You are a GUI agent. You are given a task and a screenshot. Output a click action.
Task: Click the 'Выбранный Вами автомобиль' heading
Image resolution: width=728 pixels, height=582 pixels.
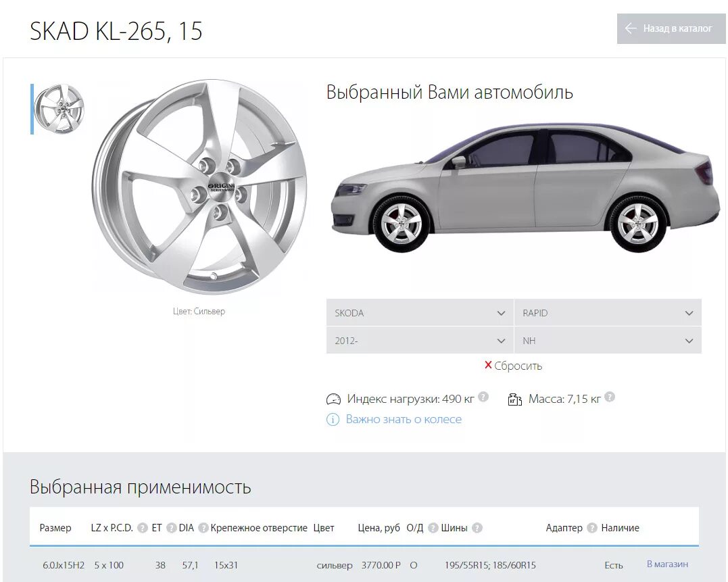tap(450, 93)
